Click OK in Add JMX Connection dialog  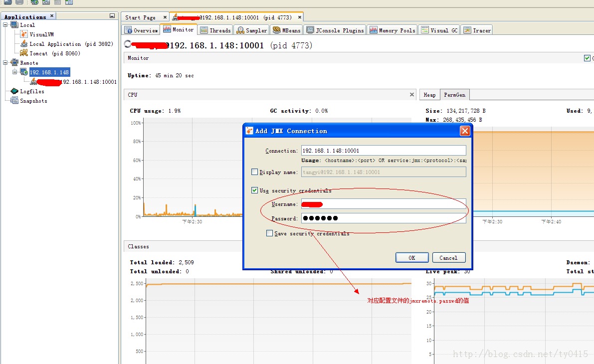[412, 258]
